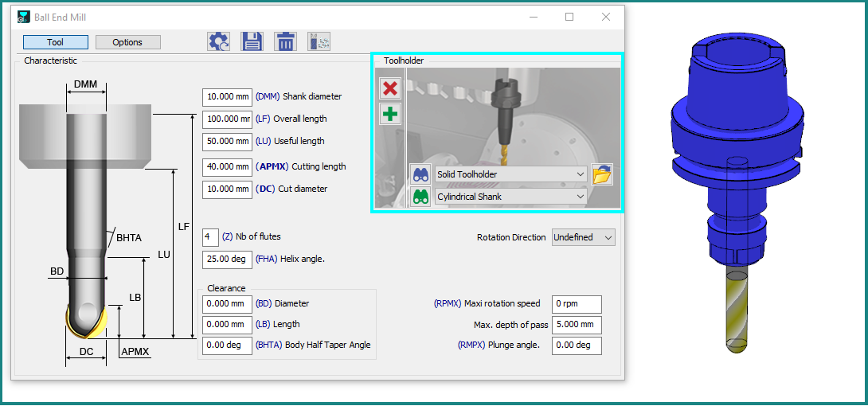Delete the tool using trash icon

point(285,42)
